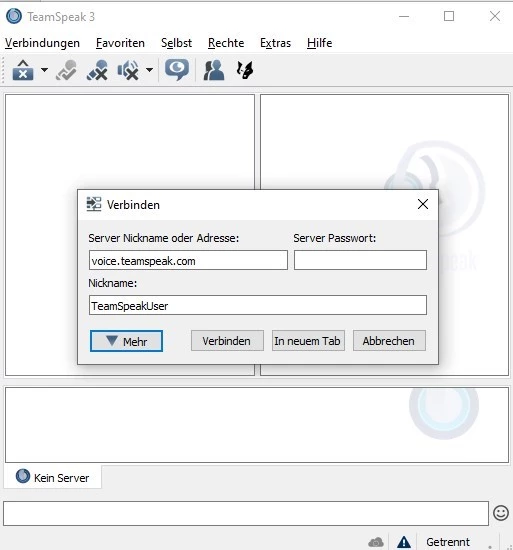Click the In neuem Tab button
Screen dimensions: 513x550
point(308,341)
